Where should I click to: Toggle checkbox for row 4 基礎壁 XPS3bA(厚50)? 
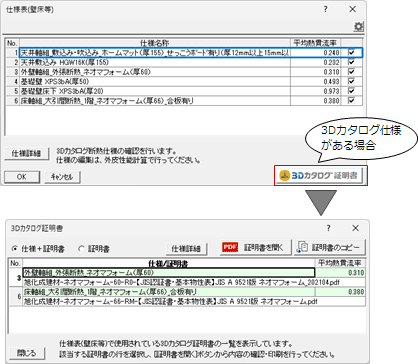coord(351,81)
